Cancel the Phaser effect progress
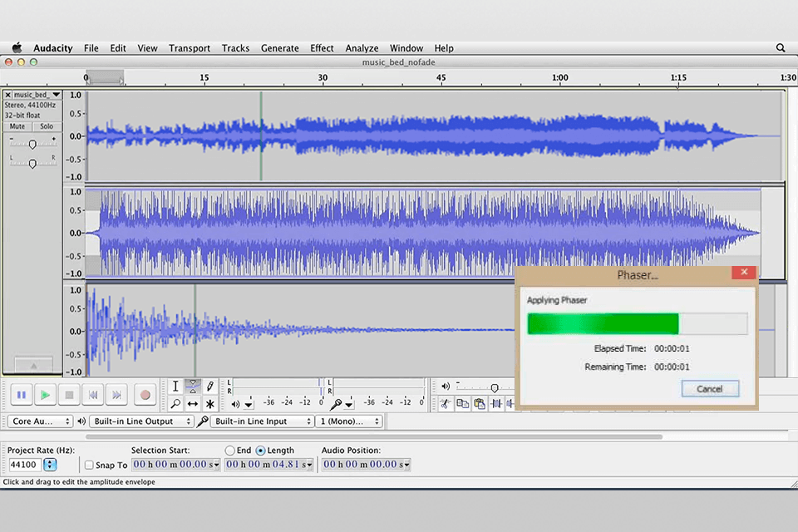Screen dimensions: 798x532 coord(709,389)
